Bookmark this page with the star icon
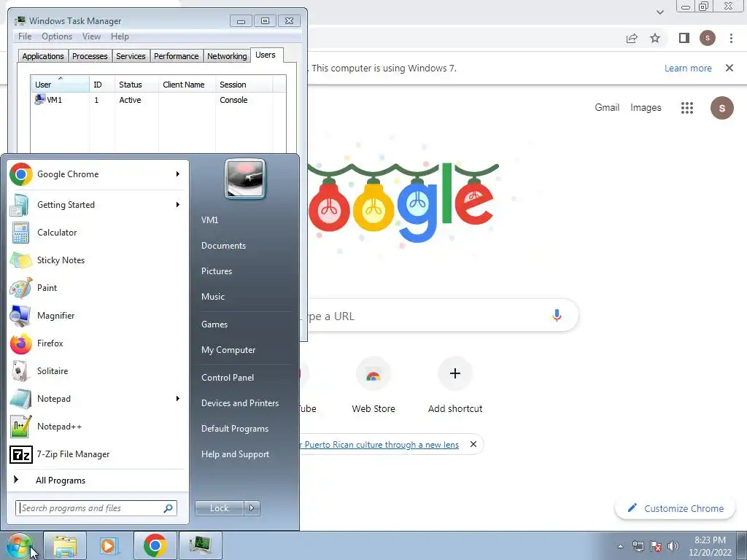This screenshot has width=747, height=560. point(656,38)
